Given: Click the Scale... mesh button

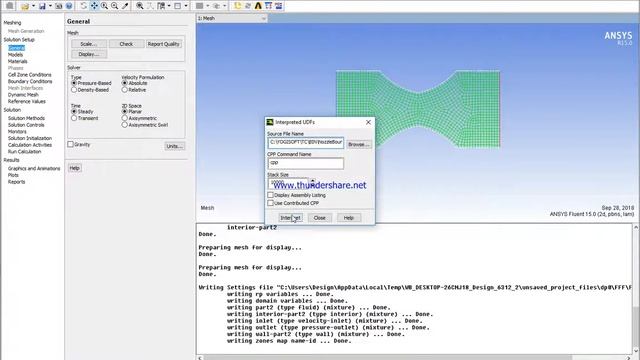Looking at the screenshot, I should pyautogui.click(x=89, y=44).
